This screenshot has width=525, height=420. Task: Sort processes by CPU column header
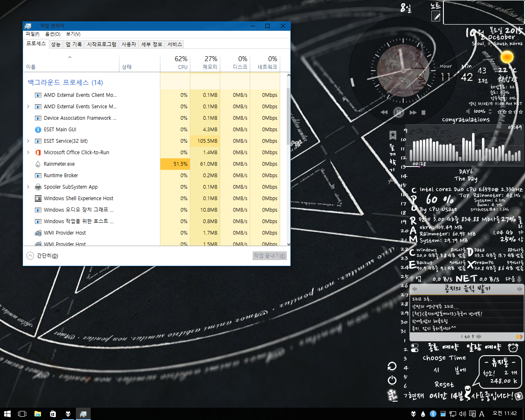(x=176, y=63)
